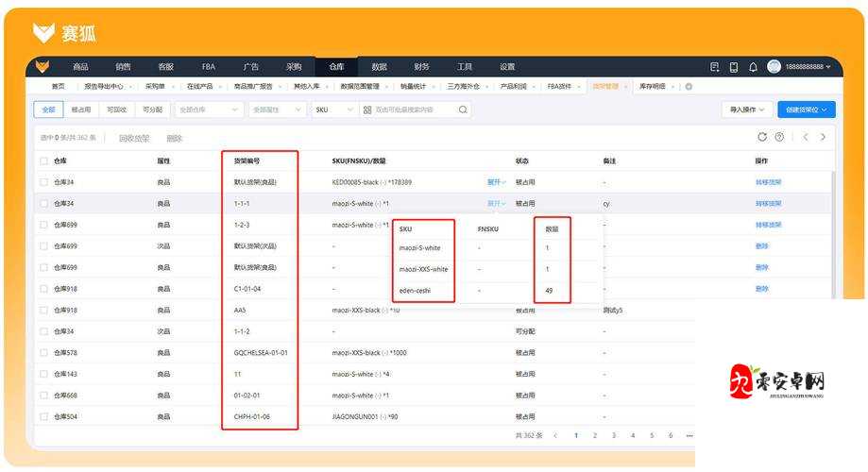Image resolution: width=868 pixels, height=472 pixels.
Task: Click the 删除 button above the table
Action: [x=175, y=139]
